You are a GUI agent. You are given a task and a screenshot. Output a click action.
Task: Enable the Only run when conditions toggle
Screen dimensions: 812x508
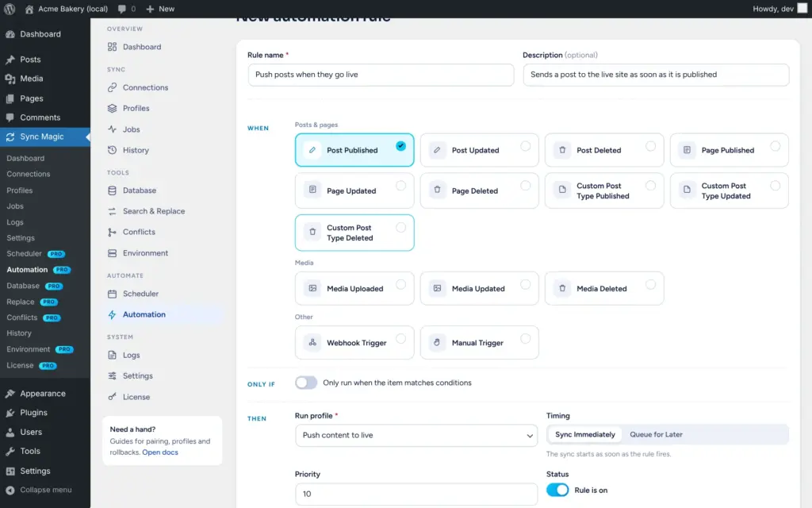[x=306, y=383]
